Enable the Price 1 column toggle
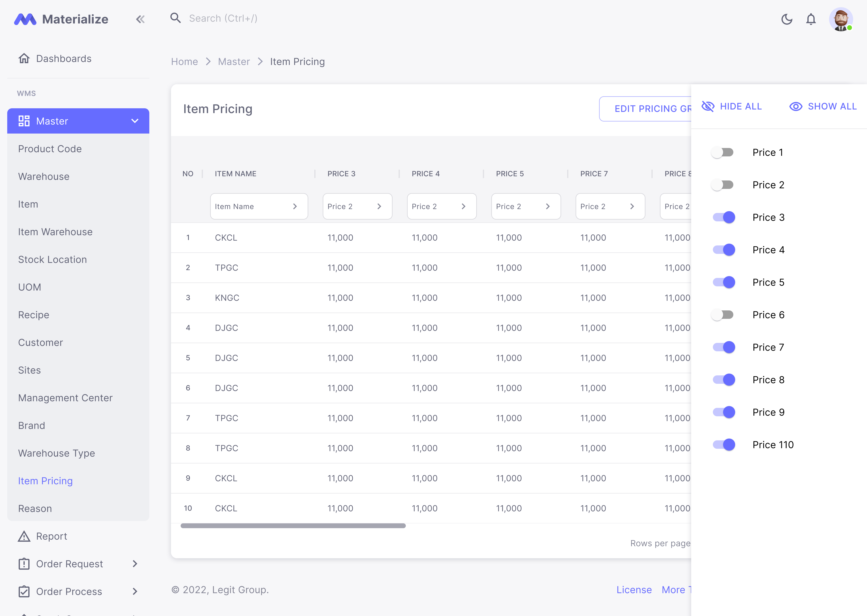The height and width of the screenshot is (616, 867). click(723, 152)
